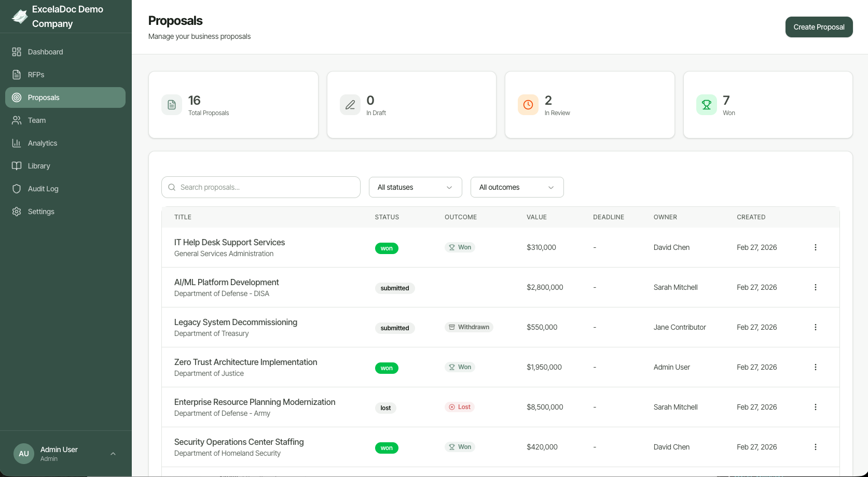The image size is (868, 477).
Task: Click the $8,500,000 value cell
Action: [x=545, y=407]
